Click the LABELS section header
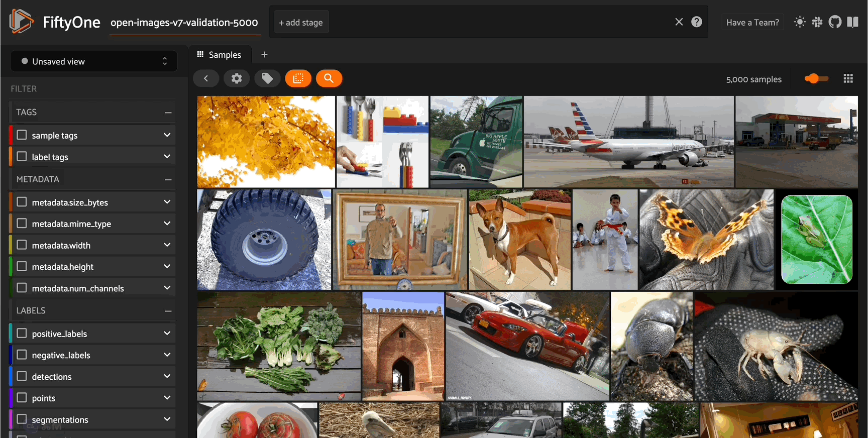 click(92, 311)
